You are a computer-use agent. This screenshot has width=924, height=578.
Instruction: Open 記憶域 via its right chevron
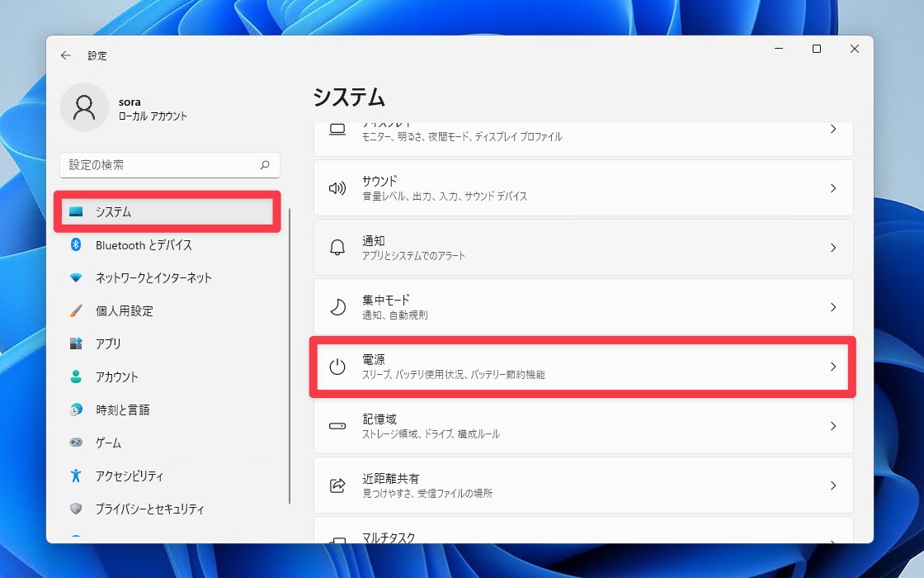(833, 426)
